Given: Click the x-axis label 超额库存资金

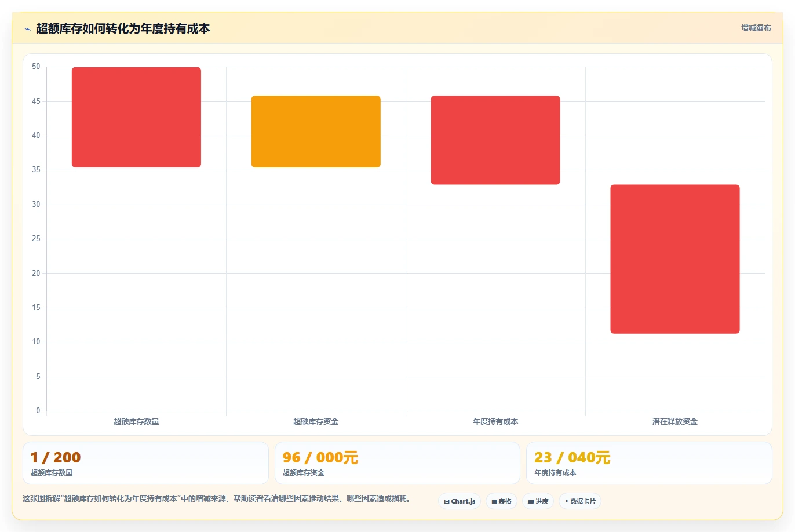Looking at the screenshot, I should pyautogui.click(x=316, y=421).
